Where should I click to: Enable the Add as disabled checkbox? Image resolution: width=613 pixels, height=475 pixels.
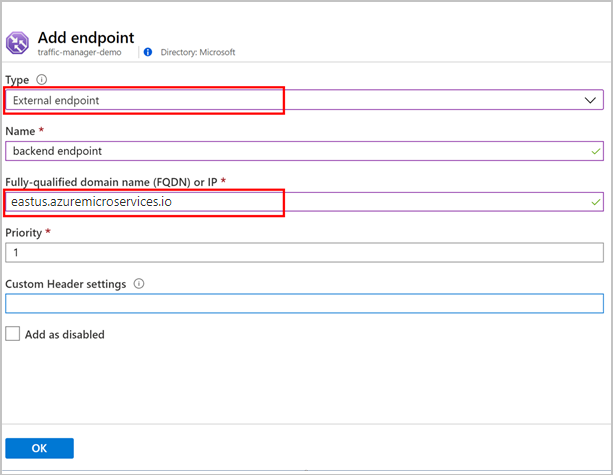(12, 334)
